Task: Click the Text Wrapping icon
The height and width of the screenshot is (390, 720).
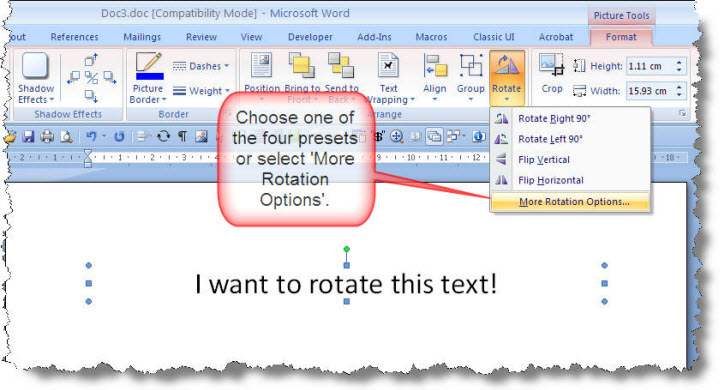Action: pos(388,65)
